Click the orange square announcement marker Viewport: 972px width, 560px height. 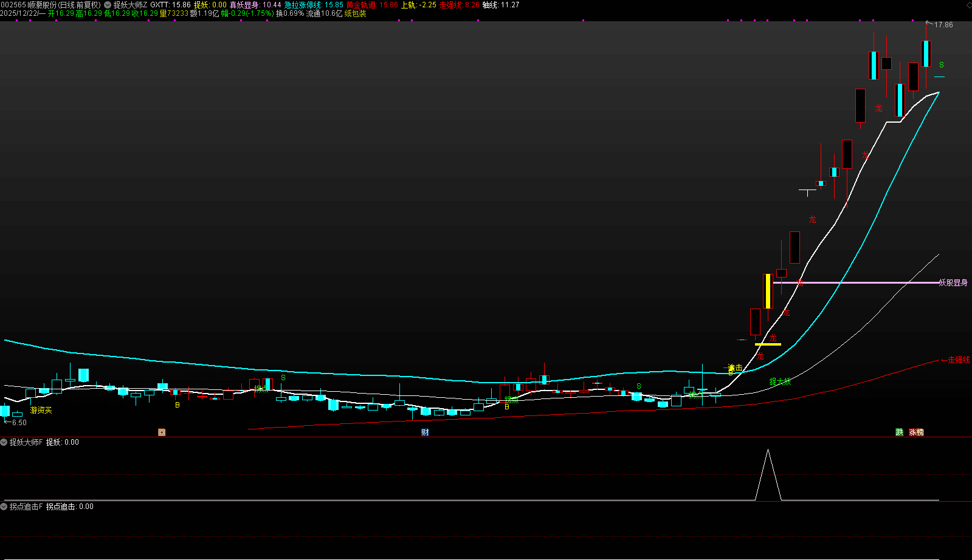click(162, 432)
